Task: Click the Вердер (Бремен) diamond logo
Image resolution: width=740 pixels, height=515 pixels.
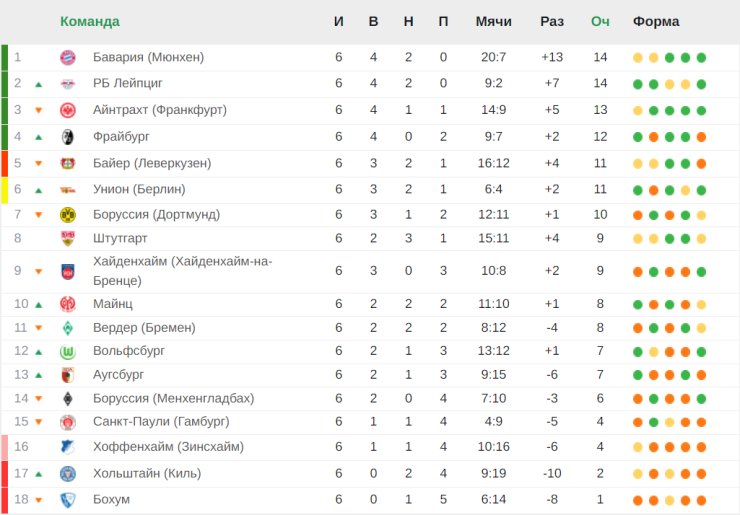Action: [68, 328]
